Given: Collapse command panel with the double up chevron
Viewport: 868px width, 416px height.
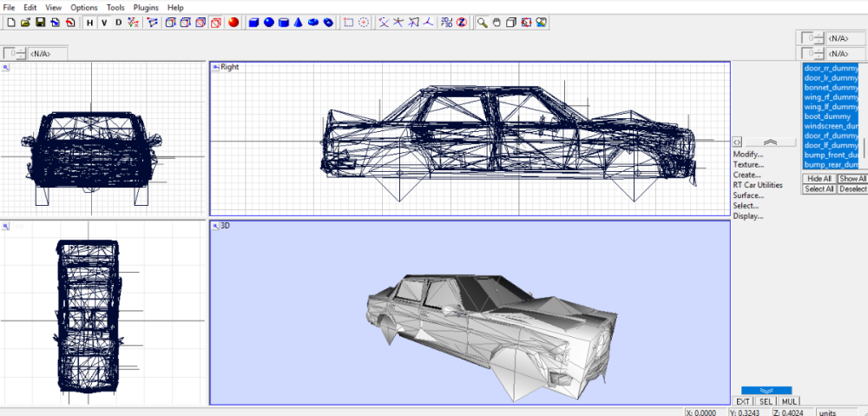Looking at the screenshot, I should (x=770, y=142).
